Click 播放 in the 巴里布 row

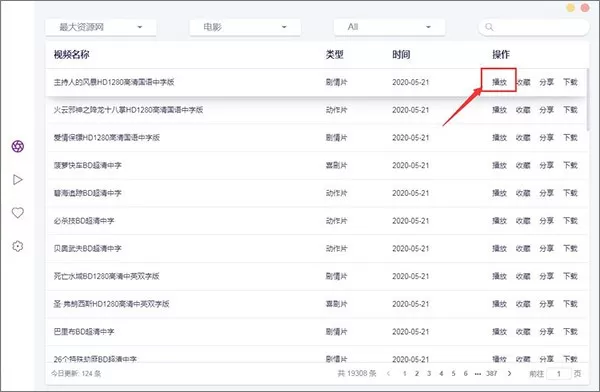click(x=499, y=332)
